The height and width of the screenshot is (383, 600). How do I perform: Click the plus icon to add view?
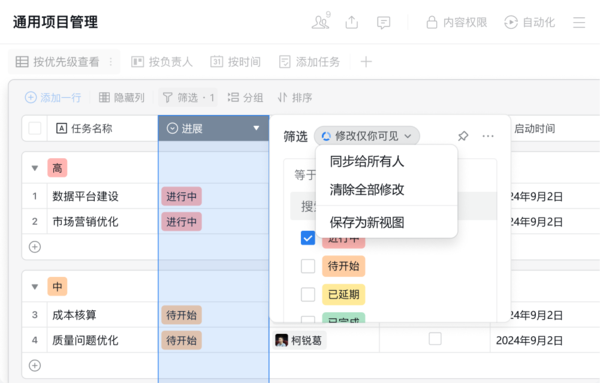(x=366, y=62)
